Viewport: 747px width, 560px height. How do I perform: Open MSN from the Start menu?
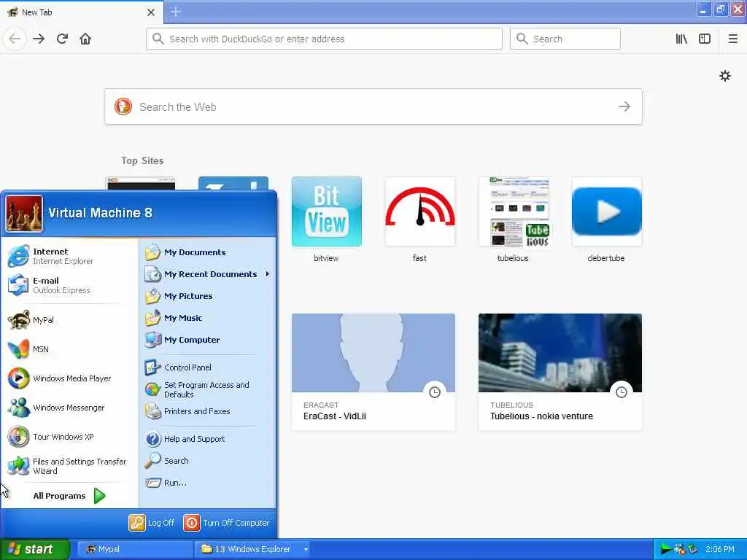[69, 349]
